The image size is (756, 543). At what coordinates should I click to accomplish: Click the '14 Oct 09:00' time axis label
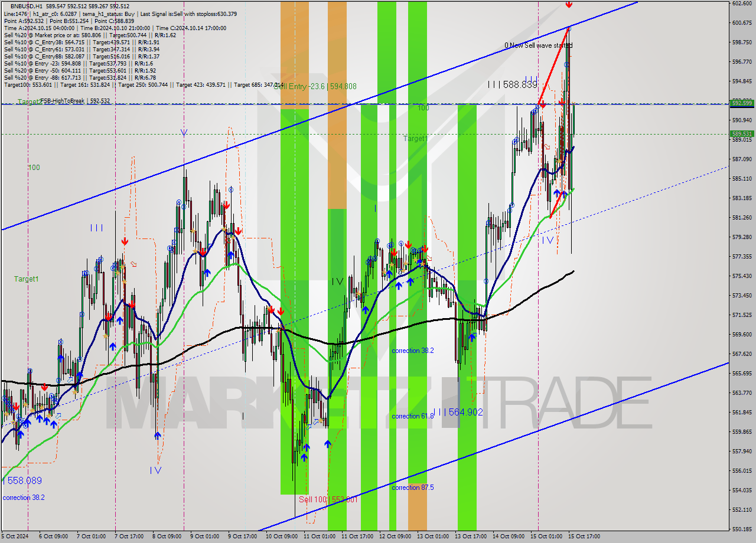[x=509, y=537]
